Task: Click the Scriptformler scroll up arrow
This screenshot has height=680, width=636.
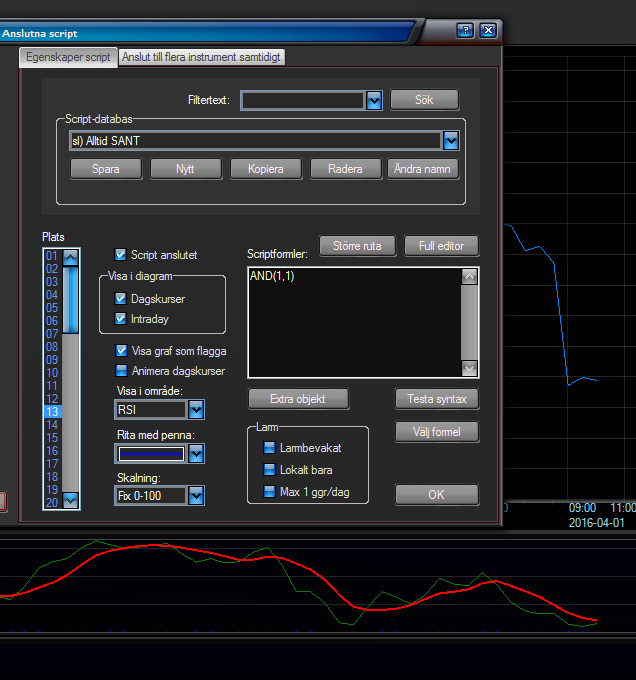Action: point(470,278)
